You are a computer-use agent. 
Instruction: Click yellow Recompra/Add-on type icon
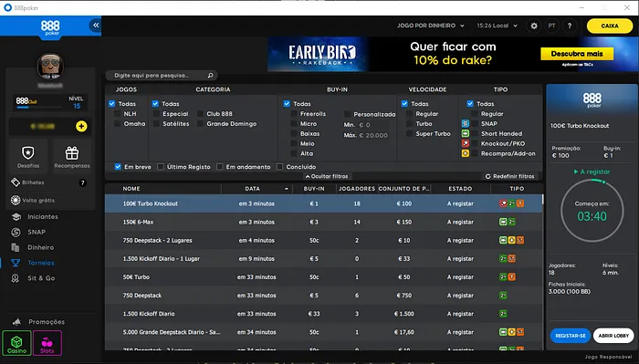(465, 153)
